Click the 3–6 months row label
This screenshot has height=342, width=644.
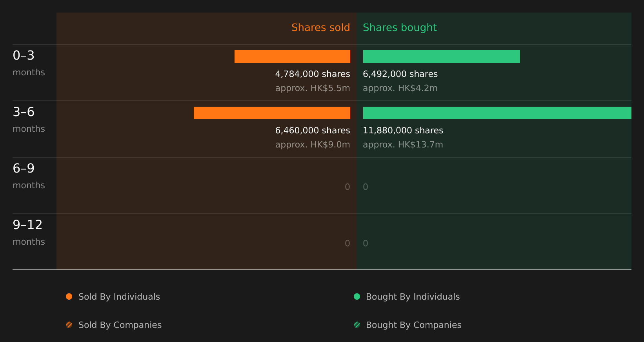[29, 120]
